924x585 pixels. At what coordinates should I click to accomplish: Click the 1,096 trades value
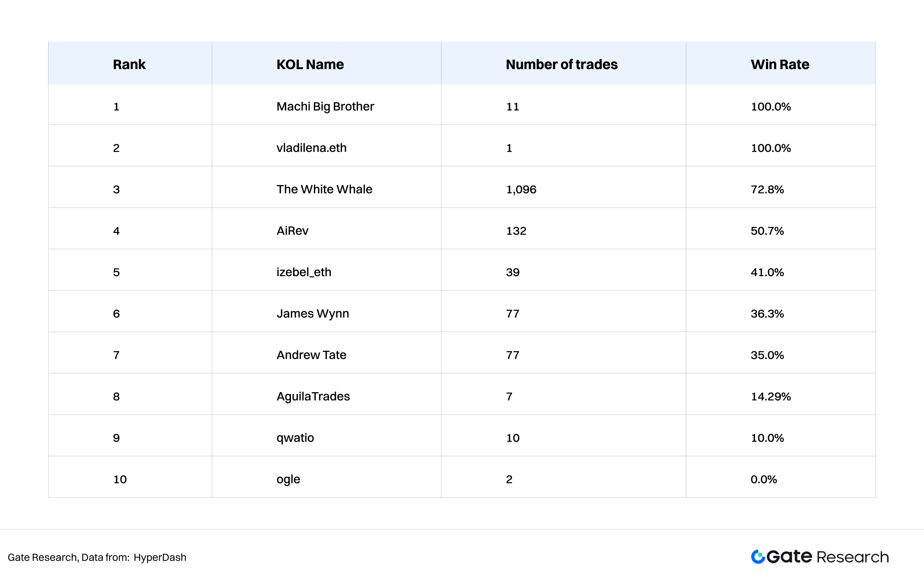pyautogui.click(x=521, y=189)
